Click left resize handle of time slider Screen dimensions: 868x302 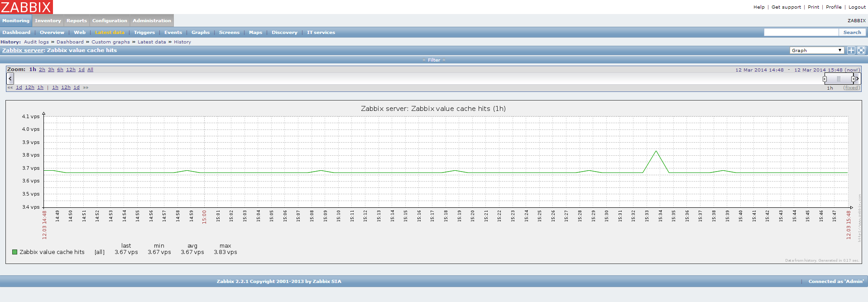pos(825,79)
